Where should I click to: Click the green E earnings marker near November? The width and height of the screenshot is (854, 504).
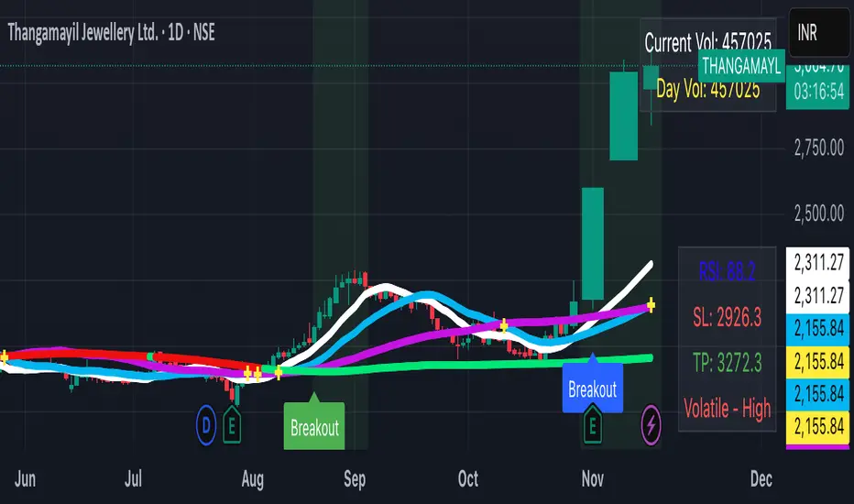pyautogui.click(x=593, y=424)
